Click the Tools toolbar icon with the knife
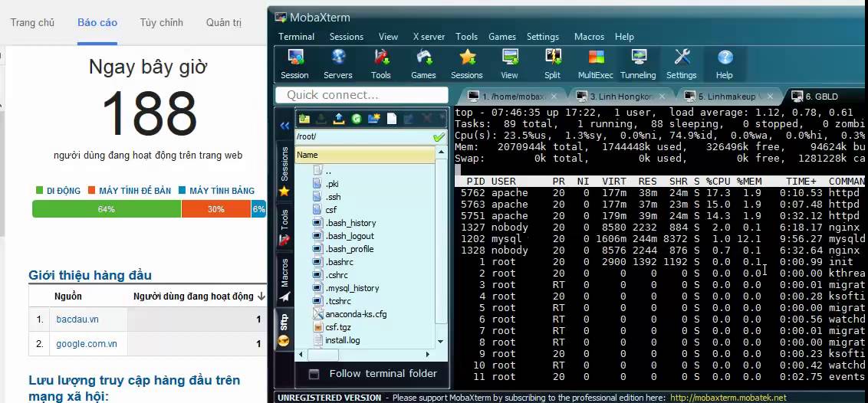Image resolution: width=868 pixels, height=403 pixels. click(x=381, y=64)
